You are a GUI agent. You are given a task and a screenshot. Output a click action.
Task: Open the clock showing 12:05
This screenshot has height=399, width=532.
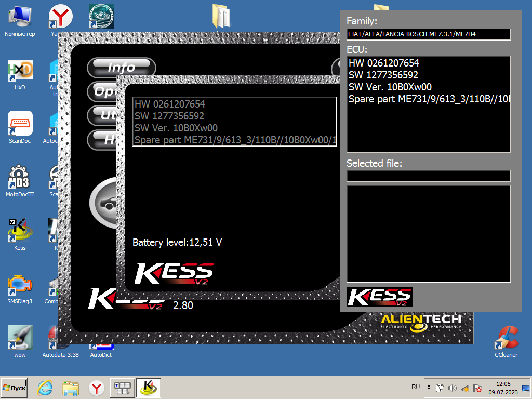503,388
